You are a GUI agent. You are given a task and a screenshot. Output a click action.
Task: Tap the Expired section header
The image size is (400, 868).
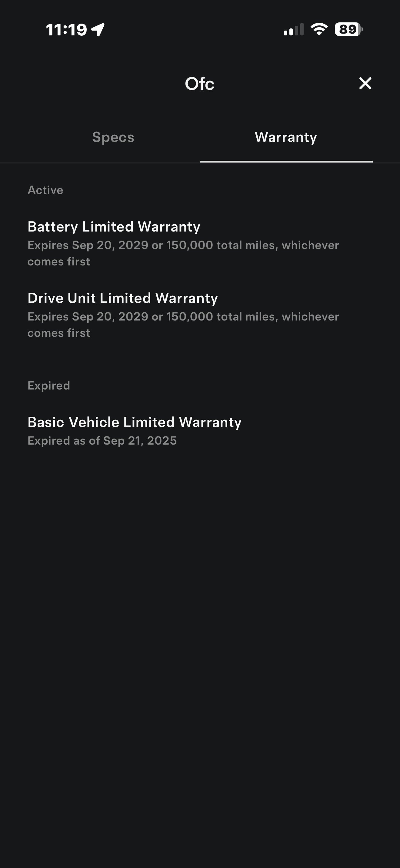(48, 386)
